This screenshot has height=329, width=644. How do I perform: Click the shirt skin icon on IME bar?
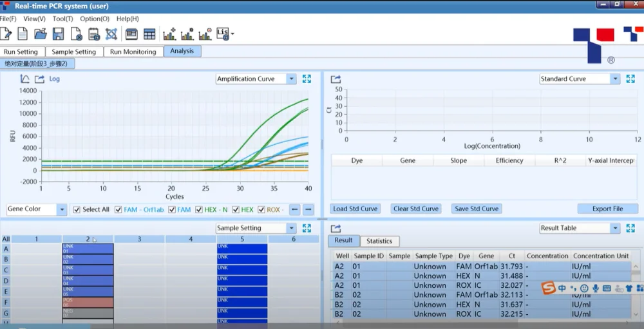[x=629, y=288]
